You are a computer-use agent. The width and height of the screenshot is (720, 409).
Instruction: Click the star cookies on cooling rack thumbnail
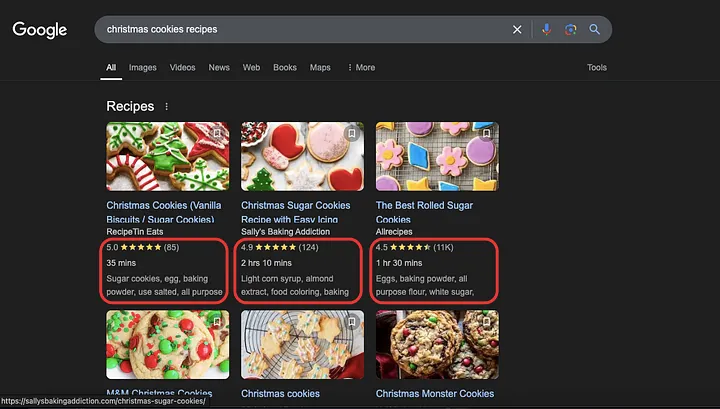coord(302,344)
